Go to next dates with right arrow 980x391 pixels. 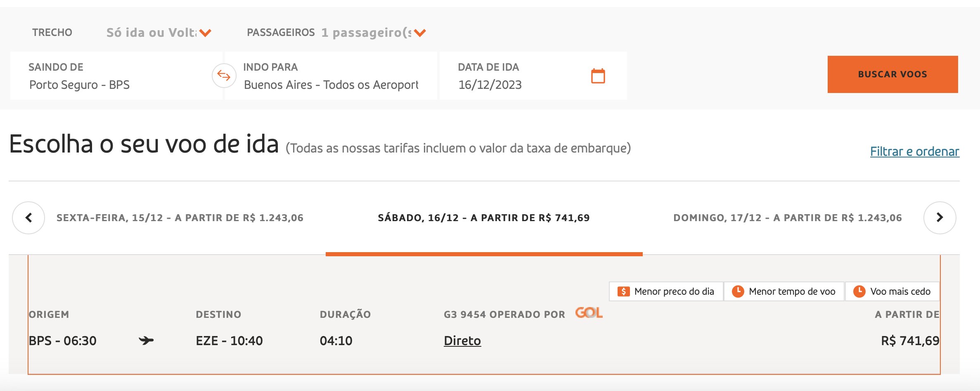pos(940,218)
